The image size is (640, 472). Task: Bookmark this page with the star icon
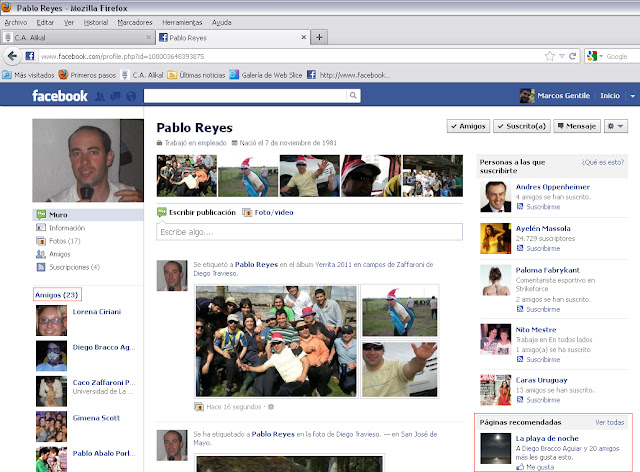point(550,56)
